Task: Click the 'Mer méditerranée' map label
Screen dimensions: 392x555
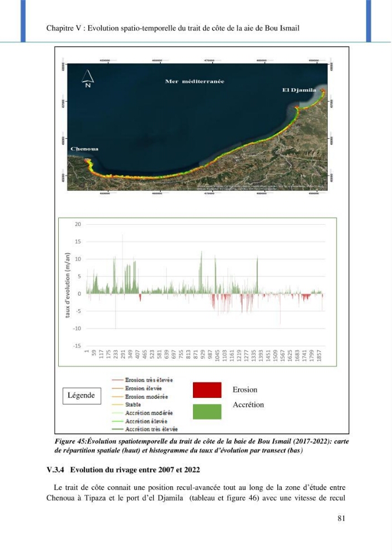Action: (x=195, y=81)
